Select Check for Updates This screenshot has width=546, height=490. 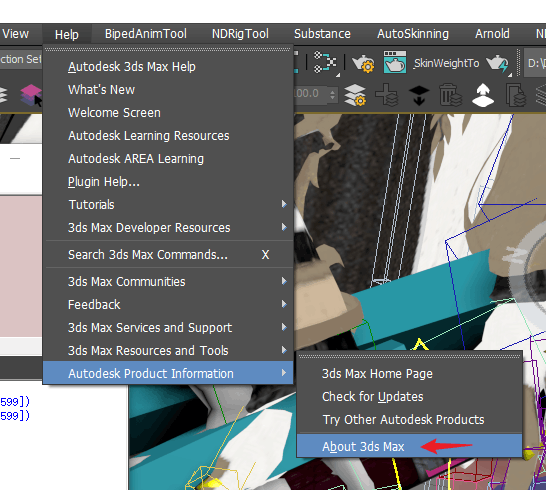(410, 397)
